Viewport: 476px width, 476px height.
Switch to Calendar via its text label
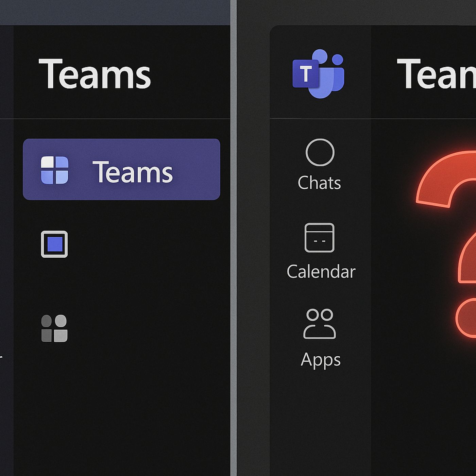321,272
